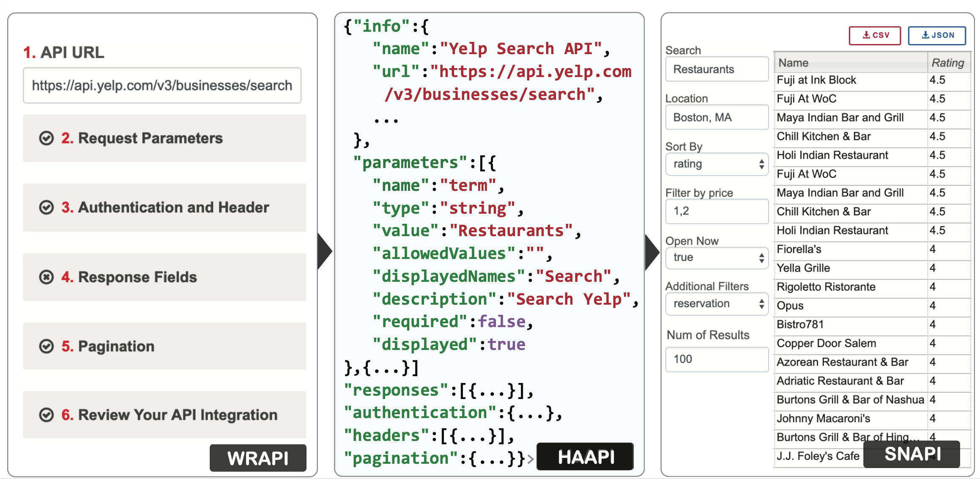
Task: Click the Location field with Boston, MA
Action: coord(717,118)
